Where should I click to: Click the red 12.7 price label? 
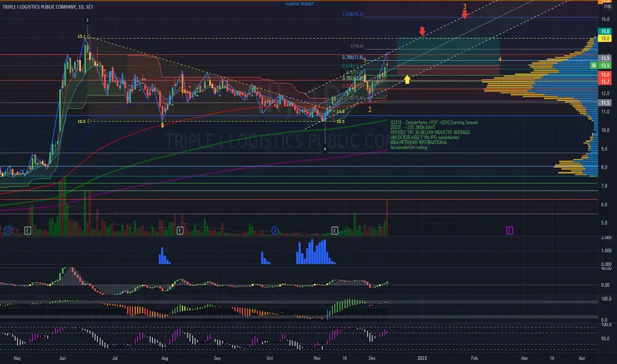[605, 81]
